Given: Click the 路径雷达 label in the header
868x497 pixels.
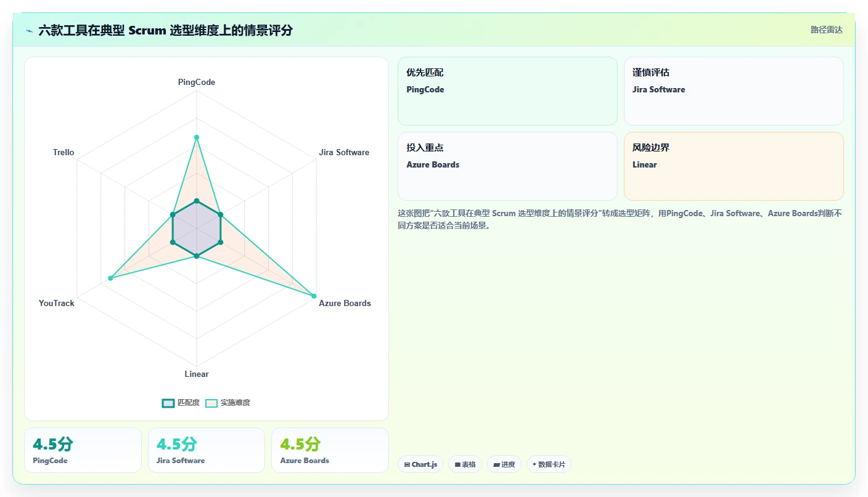Looking at the screenshot, I should pyautogui.click(x=826, y=30).
